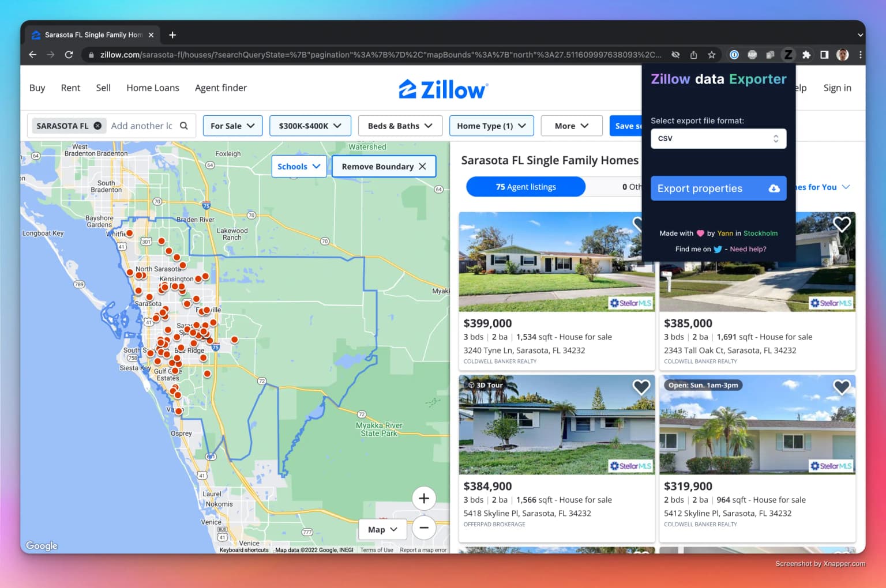Bookmark this page with star icon
The image size is (886, 588).
click(x=712, y=55)
